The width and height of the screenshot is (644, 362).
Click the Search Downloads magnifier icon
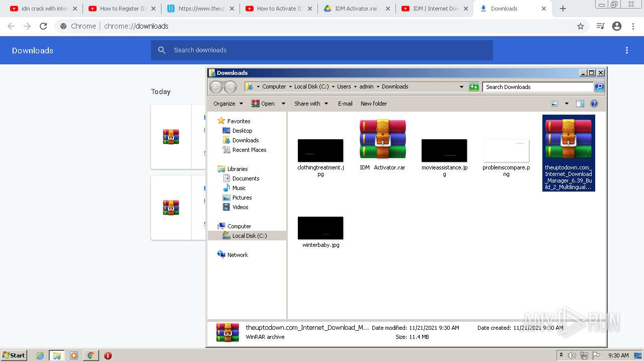coord(599,87)
